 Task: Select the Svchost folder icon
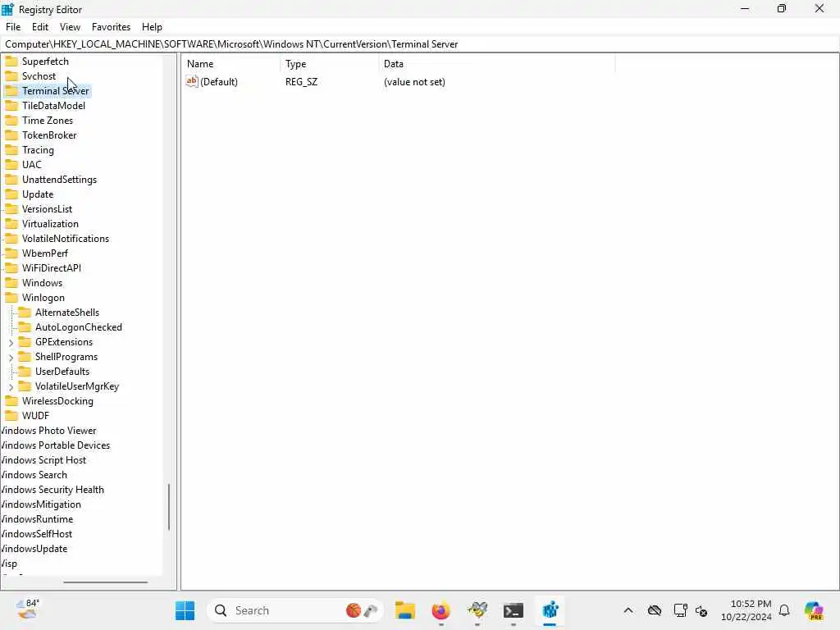(x=11, y=76)
